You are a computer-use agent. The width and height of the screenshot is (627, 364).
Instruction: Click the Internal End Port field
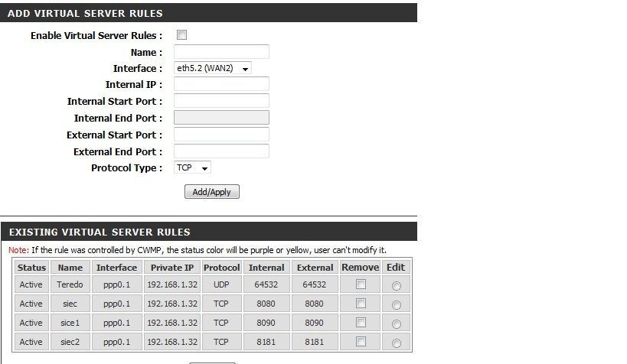221,118
